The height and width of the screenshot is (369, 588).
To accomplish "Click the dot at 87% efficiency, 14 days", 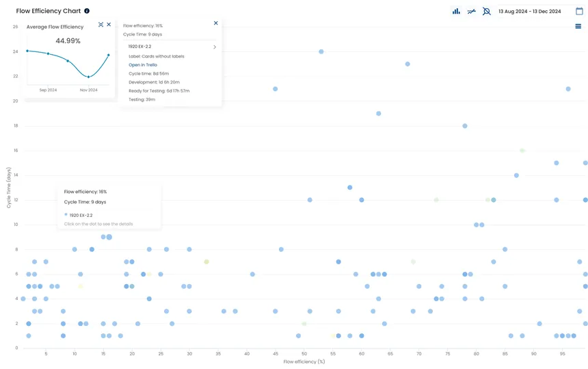I will (x=516, y=175).
